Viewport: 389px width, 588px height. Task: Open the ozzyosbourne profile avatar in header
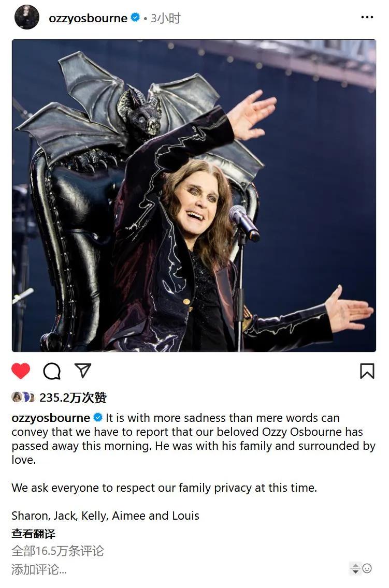tap(26, 17)
